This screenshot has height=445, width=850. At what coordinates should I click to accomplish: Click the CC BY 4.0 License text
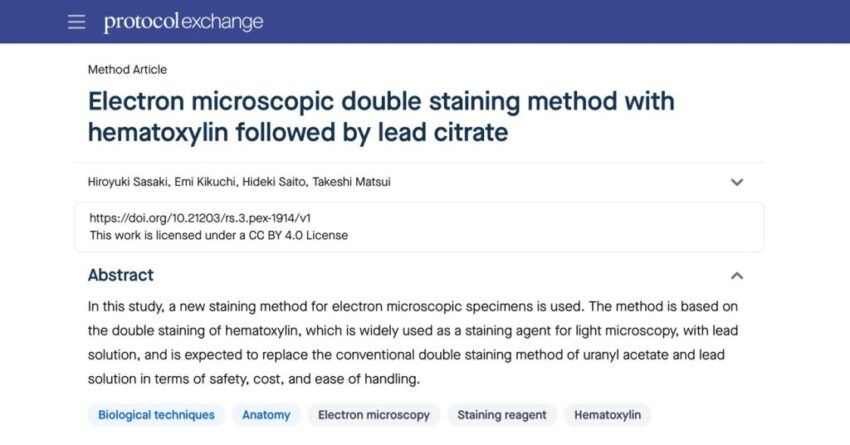coord(298,235)
